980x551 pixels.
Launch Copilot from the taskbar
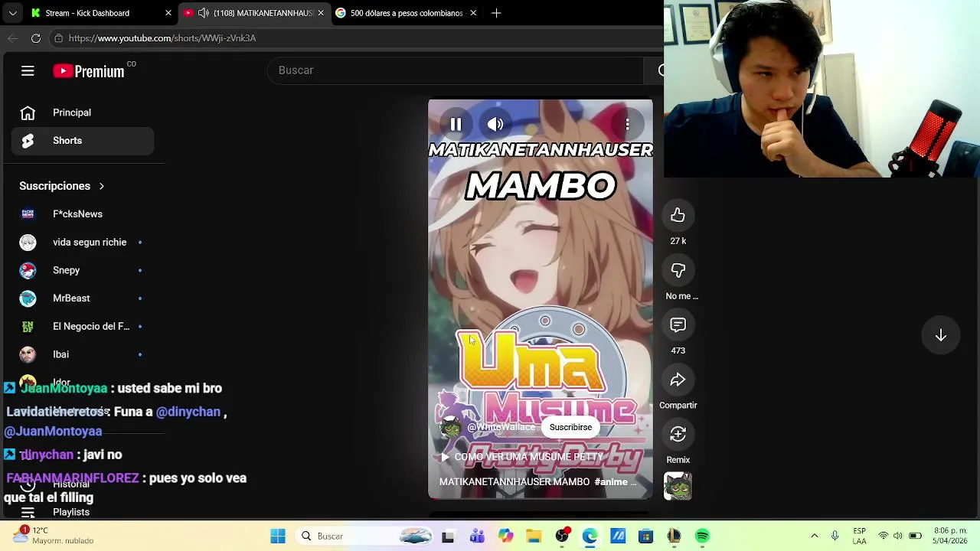[x=505, y=536]
